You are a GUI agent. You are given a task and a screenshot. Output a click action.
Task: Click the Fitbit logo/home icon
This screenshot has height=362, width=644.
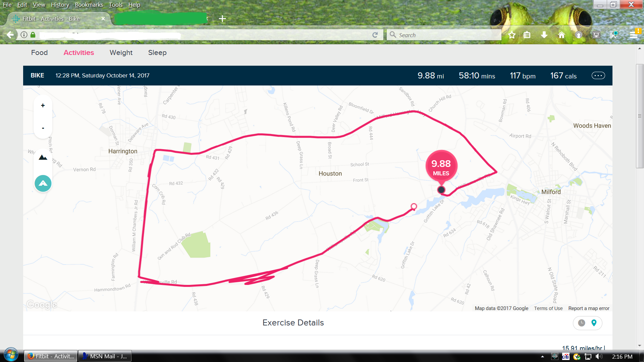pyautogui.click(x=16, y=18)
